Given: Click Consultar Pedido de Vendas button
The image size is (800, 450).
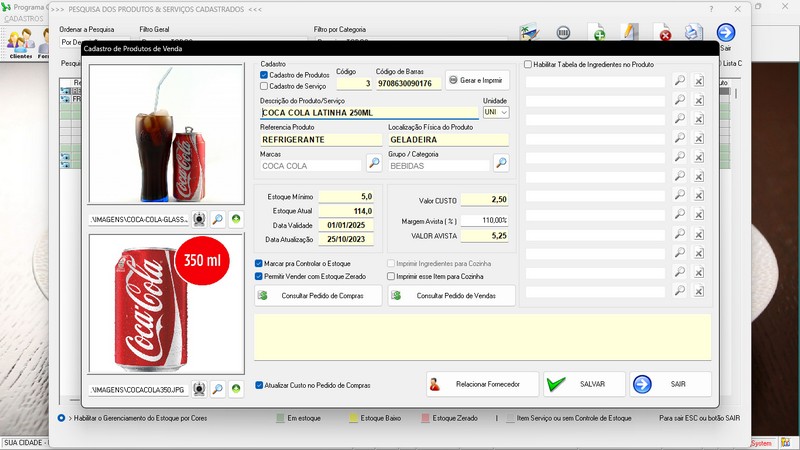Looking at the screenshot, I should coord(451,296).
